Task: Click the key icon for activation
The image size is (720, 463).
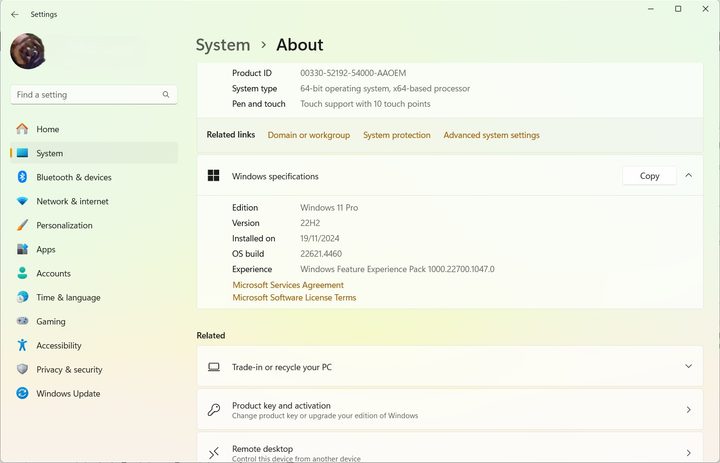Action: coord(214,410)
